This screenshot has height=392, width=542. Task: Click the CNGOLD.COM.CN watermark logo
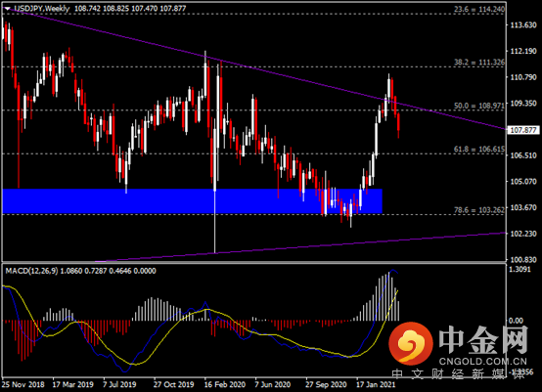click(458, 345)
